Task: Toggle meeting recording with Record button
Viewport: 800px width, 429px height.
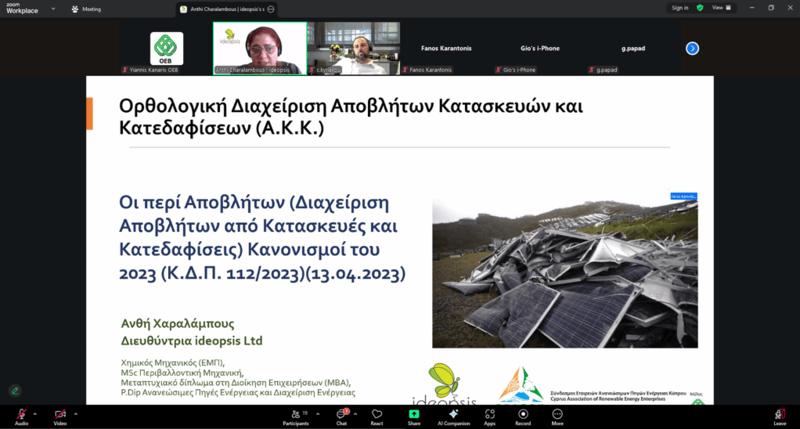Action: 522,414
